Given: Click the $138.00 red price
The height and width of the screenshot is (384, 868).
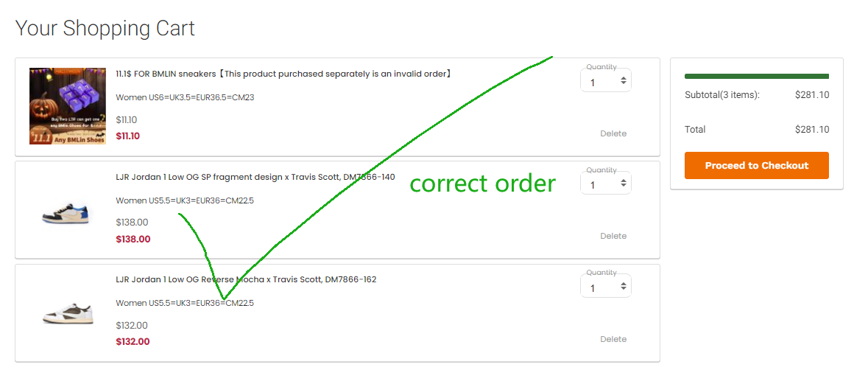Looking at the screenshot, I should pyautogui.click(x=133, y=239).
